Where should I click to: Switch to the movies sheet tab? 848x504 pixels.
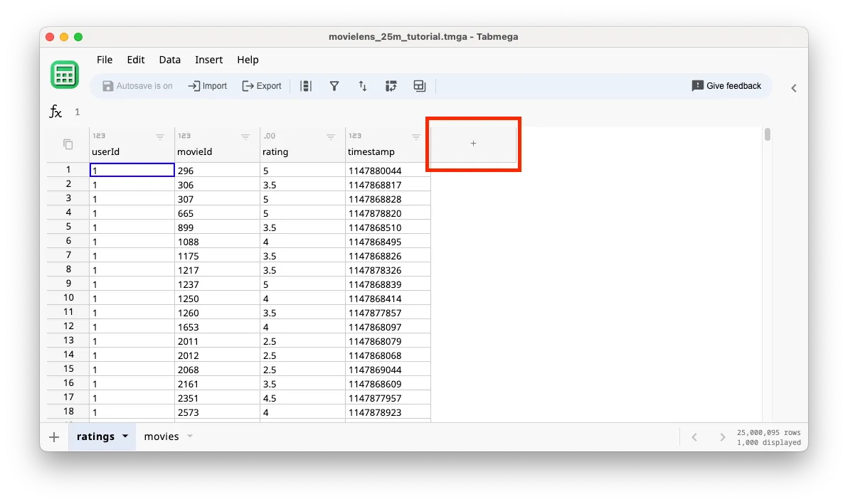click(161, 436)
